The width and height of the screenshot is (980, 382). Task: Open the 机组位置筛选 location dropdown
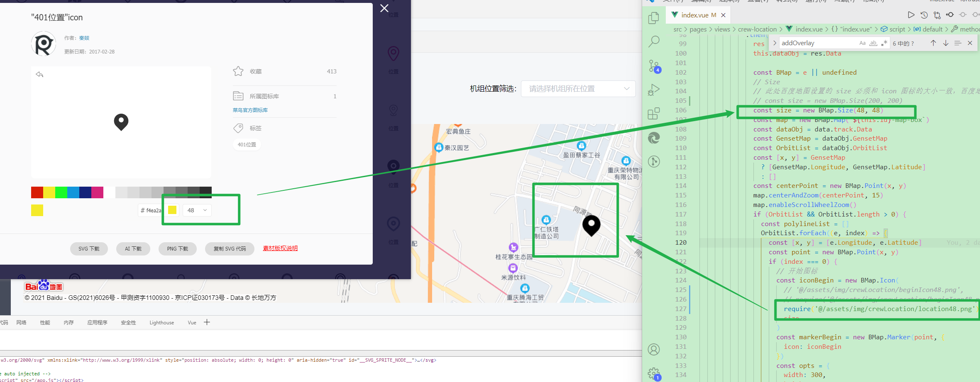click(578, 89)
